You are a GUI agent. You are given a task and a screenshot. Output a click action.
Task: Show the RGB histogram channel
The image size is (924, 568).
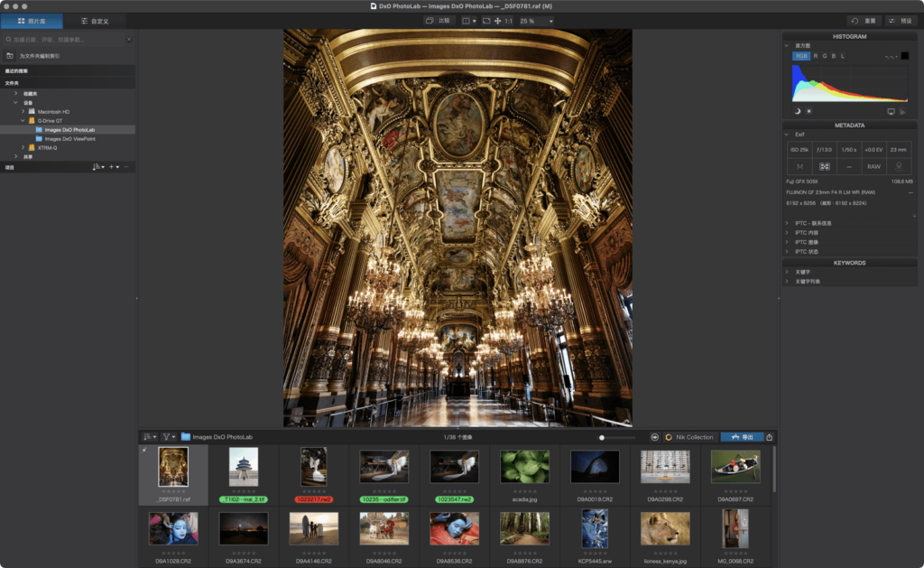tap(801, 56)
